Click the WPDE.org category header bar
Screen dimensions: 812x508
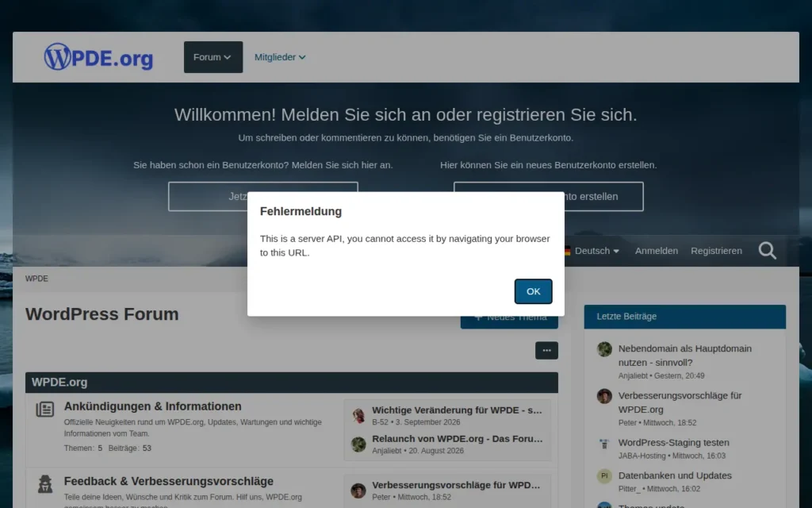pos(292,383)
